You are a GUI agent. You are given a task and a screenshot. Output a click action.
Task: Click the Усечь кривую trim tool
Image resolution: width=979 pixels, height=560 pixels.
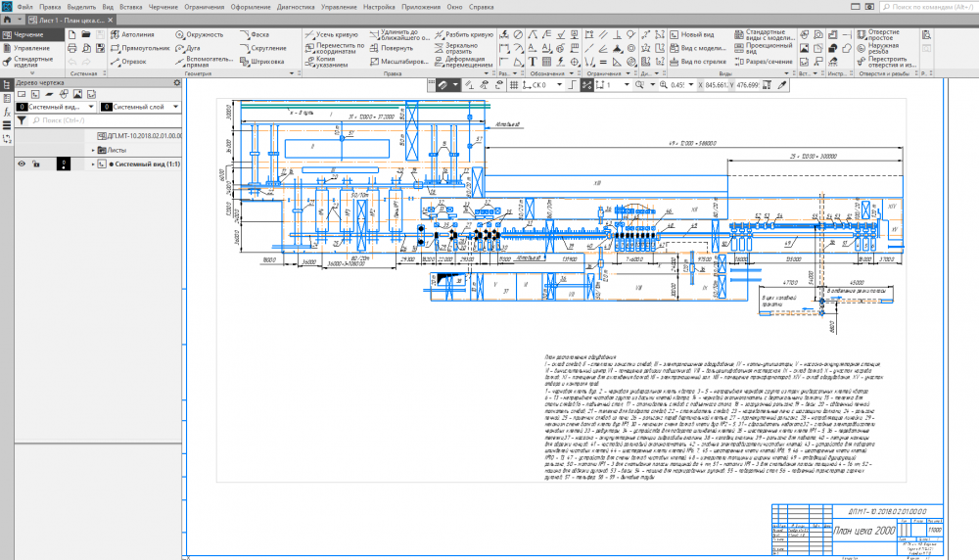point(333,34)
